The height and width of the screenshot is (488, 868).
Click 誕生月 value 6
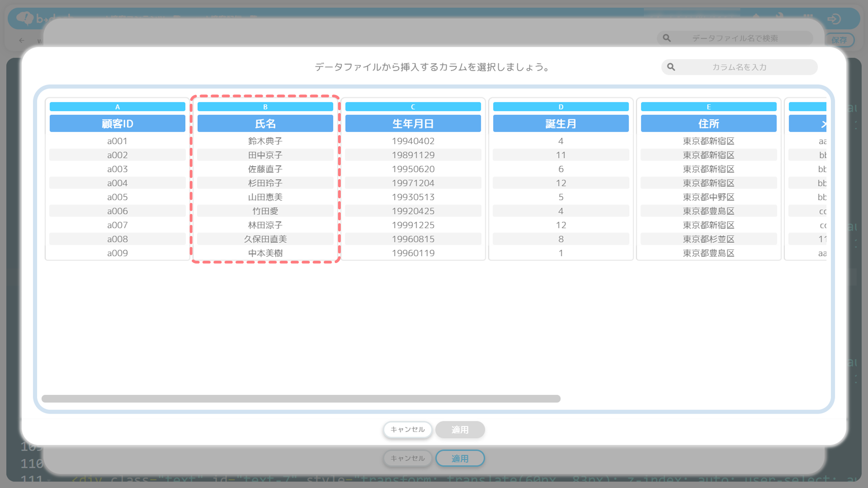pos(561,169)
